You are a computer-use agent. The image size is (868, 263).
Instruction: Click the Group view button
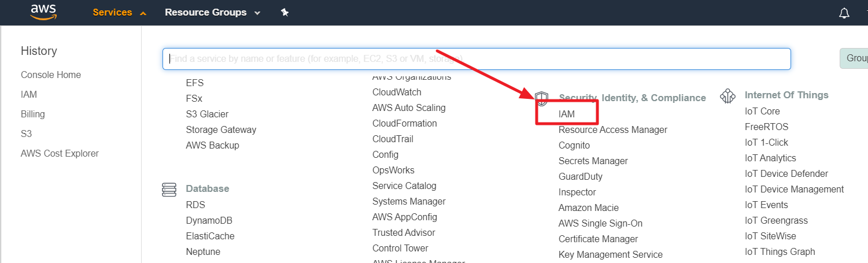[856, 58]
